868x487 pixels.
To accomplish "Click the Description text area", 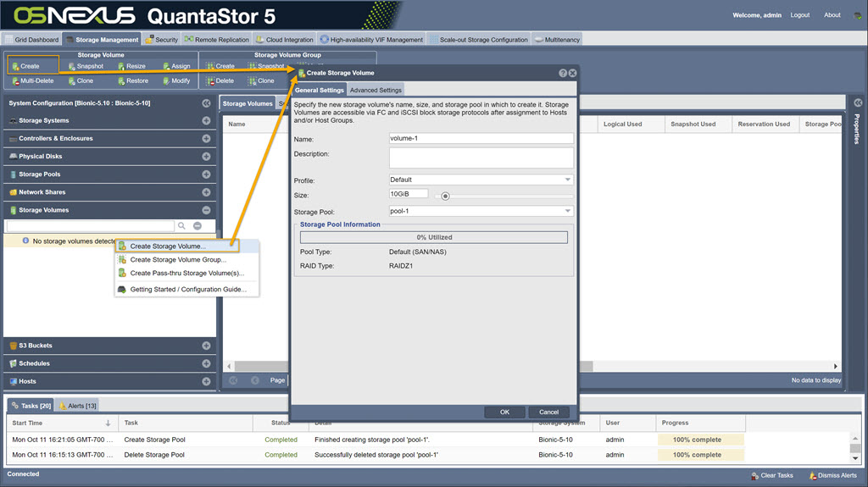I will click(x=481, y=158).
